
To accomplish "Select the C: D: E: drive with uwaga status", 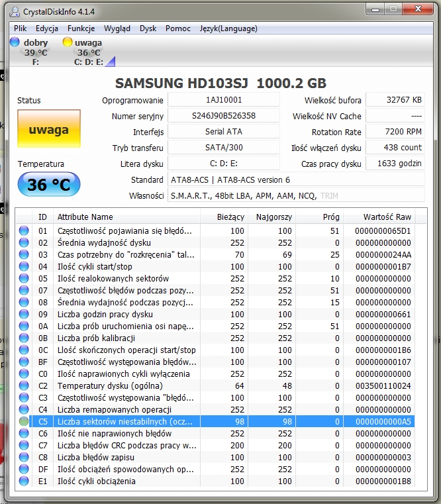I will coord(88,52).
